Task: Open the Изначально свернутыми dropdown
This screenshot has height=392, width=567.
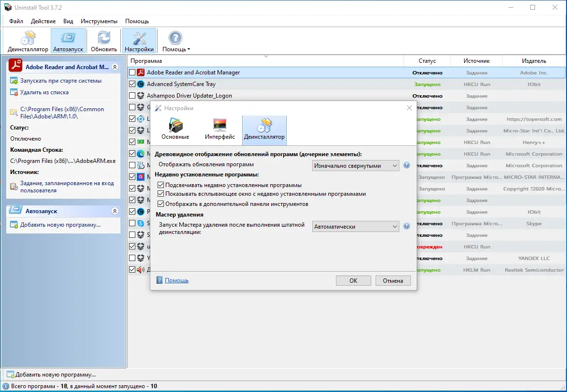Action: pos(355,166)
